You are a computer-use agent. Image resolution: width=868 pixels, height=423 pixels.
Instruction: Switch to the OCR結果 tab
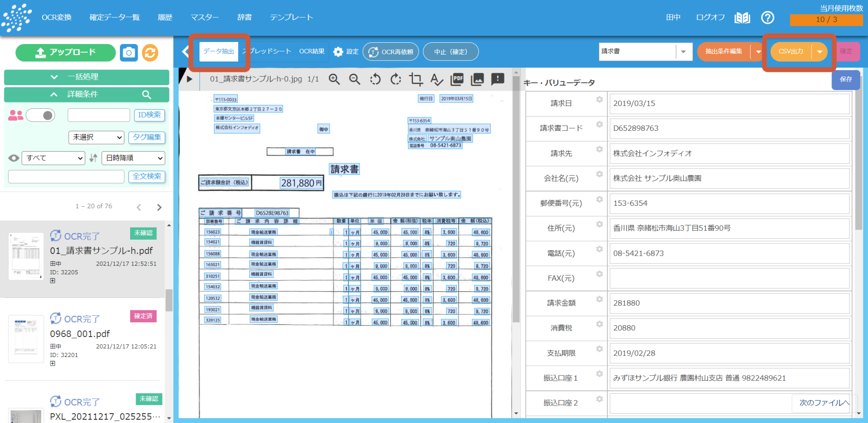pyautogui.click(x=312, y=51)
